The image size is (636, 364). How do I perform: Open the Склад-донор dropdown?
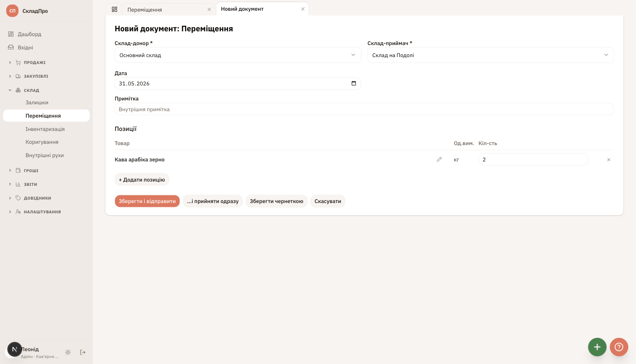click(238, 55)
